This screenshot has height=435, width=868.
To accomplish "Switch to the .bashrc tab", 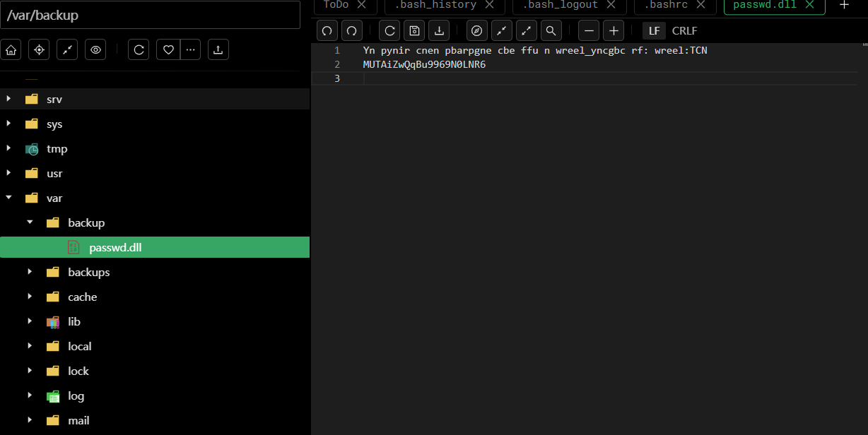I will (666, 4).
